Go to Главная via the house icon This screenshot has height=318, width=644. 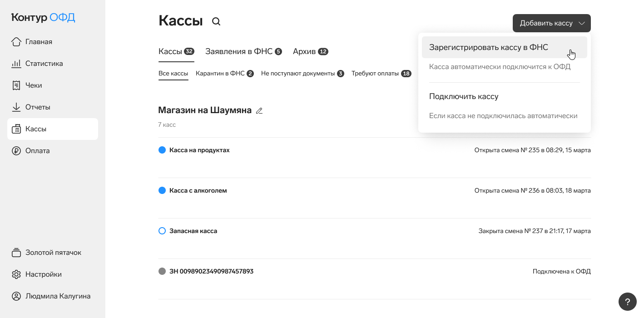tap(16, 42)
